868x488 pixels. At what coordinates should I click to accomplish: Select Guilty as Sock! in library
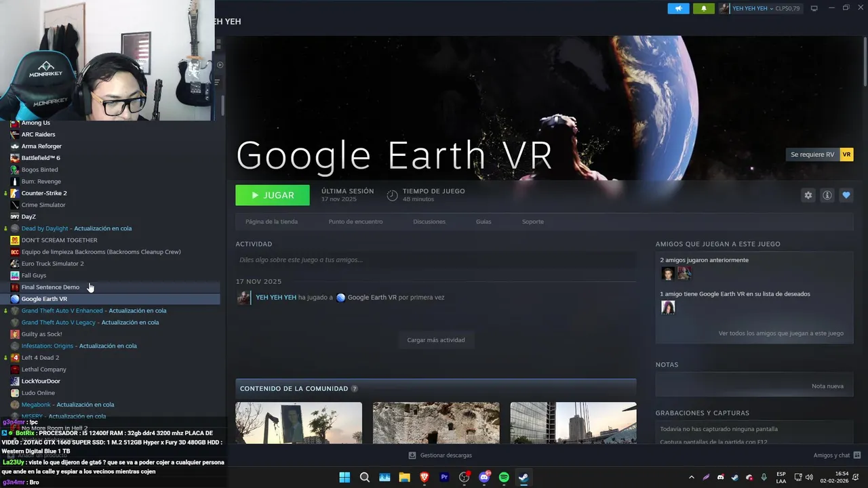tap(41, 334)
